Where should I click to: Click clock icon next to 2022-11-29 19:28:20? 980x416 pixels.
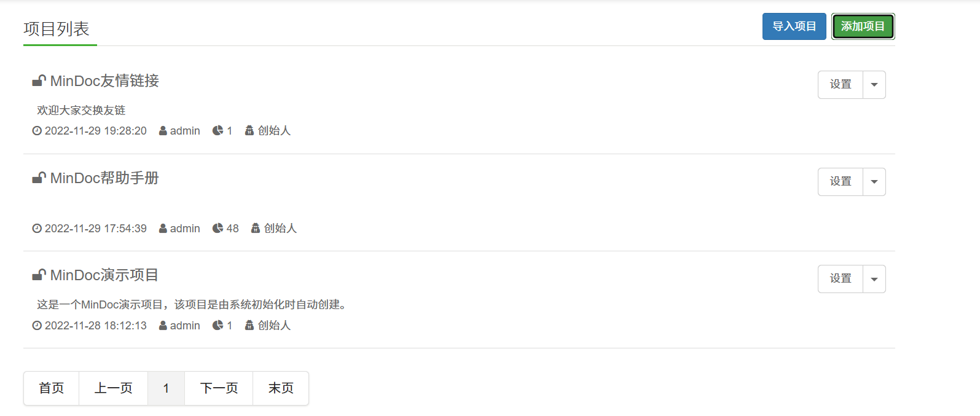click(37, 131)
